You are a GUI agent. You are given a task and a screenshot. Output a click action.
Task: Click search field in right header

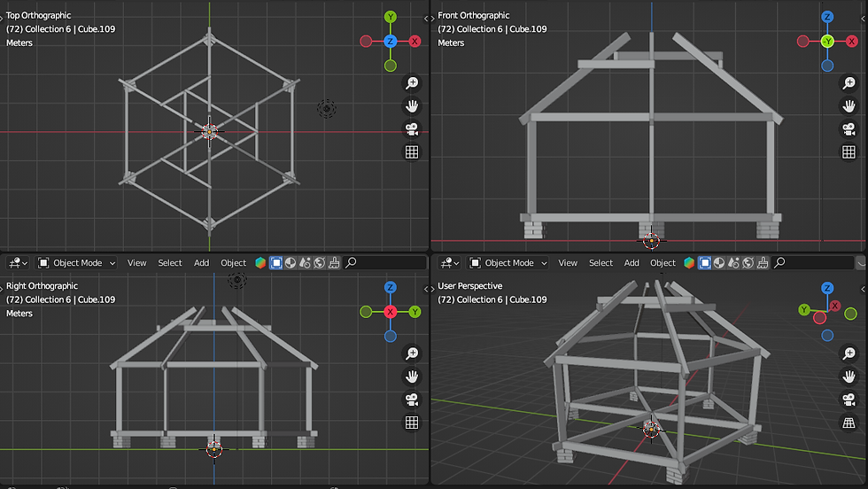click(813, 262)
